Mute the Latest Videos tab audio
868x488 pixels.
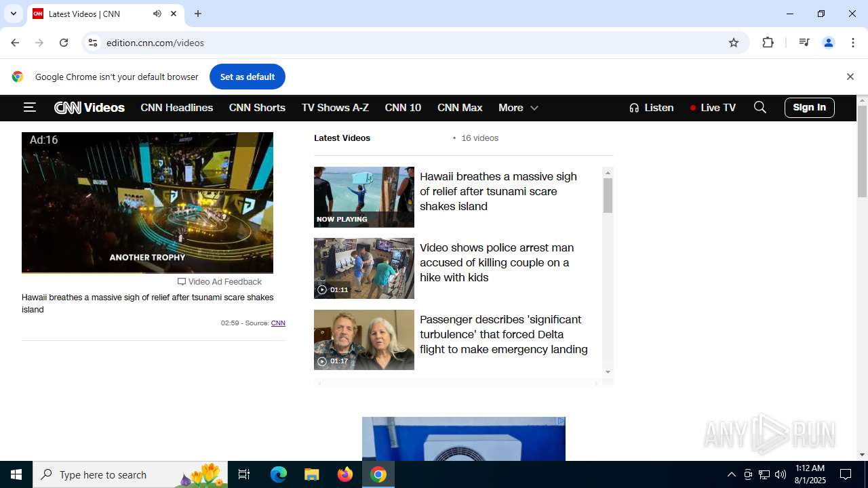pos(157,14)
